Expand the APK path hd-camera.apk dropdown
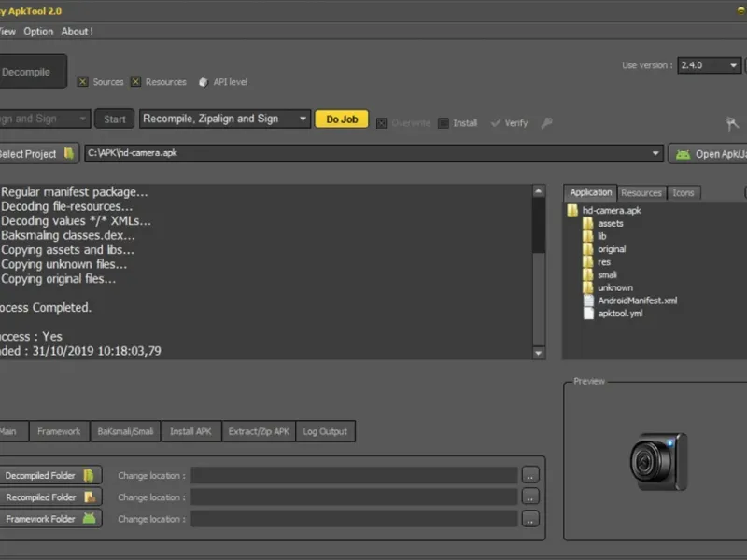 point(656,153)
